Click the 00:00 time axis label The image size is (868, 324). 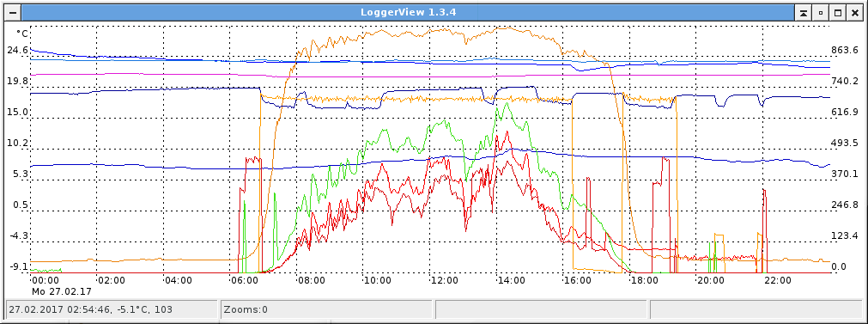[x=46, y=281]
